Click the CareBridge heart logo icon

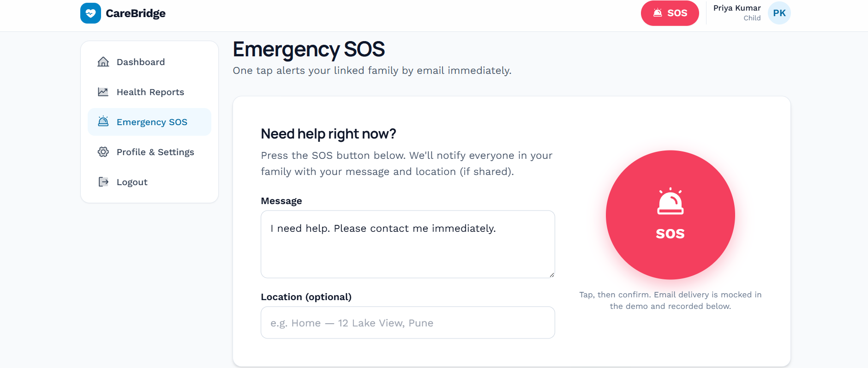(90, 13)
